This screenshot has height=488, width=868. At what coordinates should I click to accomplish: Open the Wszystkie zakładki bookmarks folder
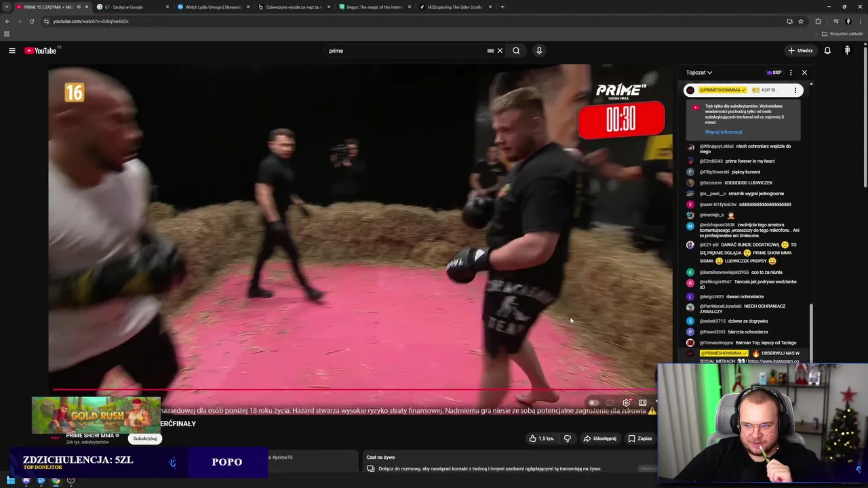842,34
